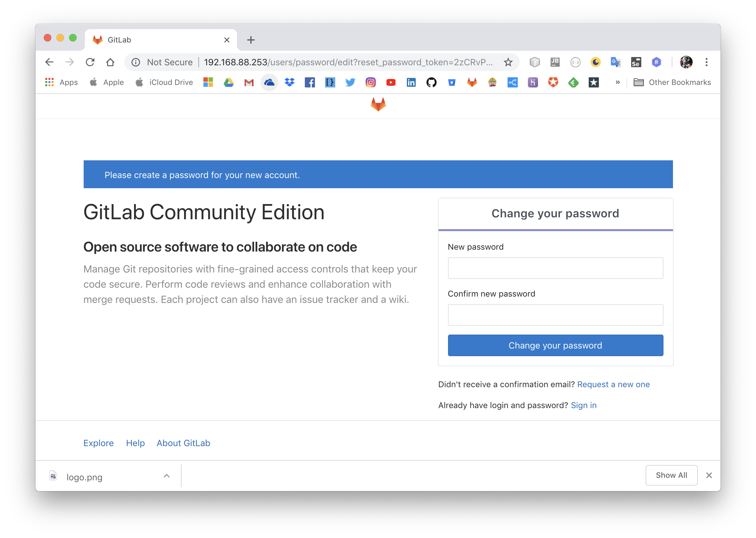Open the JetBrains extension
The height and width of the screenshot is (538, 756).
coord(555,62)
